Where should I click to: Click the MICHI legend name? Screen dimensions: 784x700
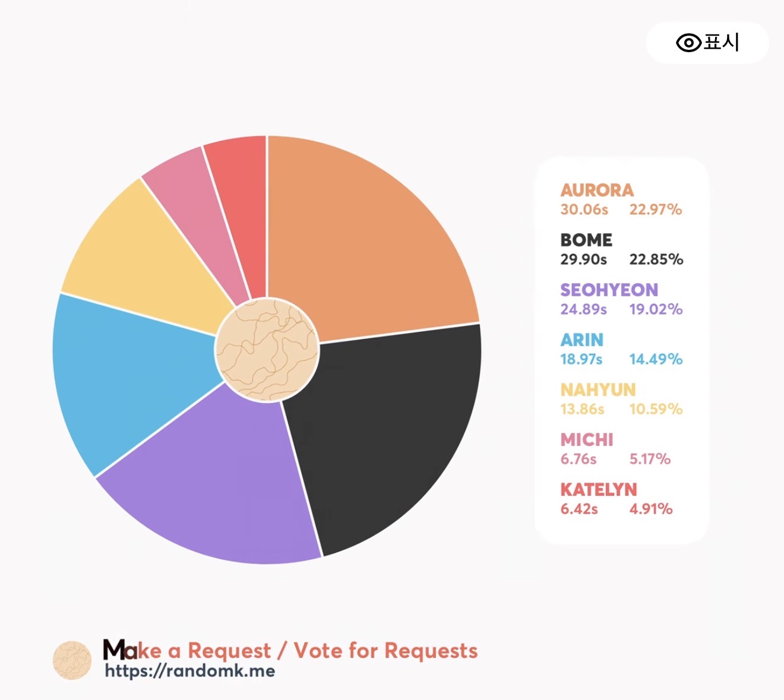coord(587,439)
